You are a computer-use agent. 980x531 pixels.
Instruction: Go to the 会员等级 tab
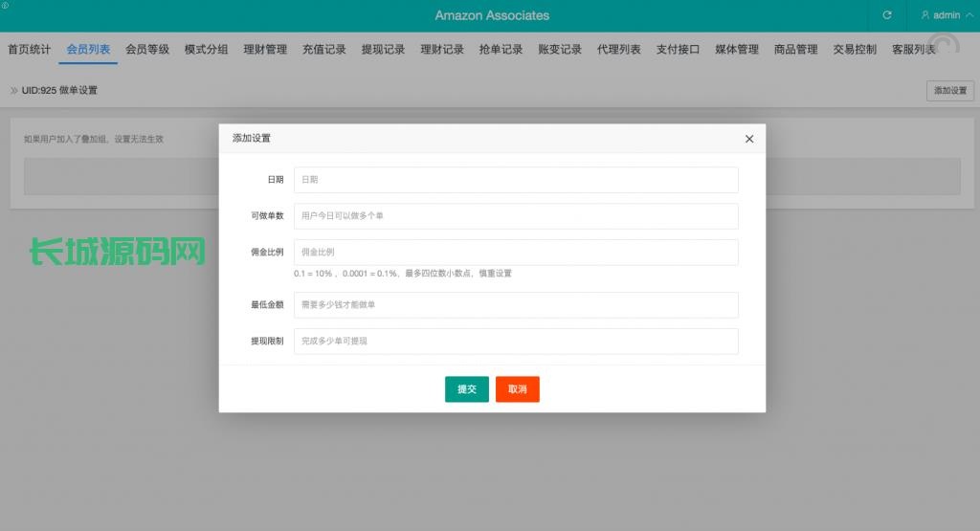(147, 50)
